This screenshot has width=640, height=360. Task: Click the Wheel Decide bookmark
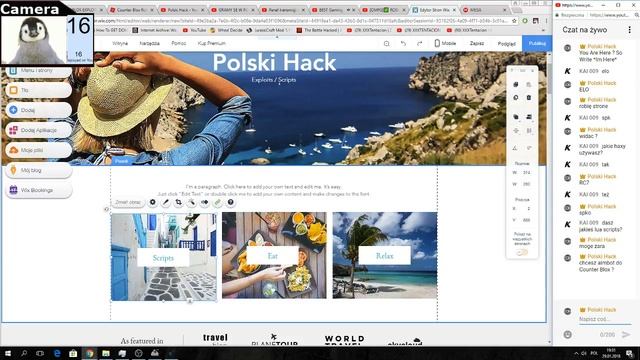click(x=226, y=30)
